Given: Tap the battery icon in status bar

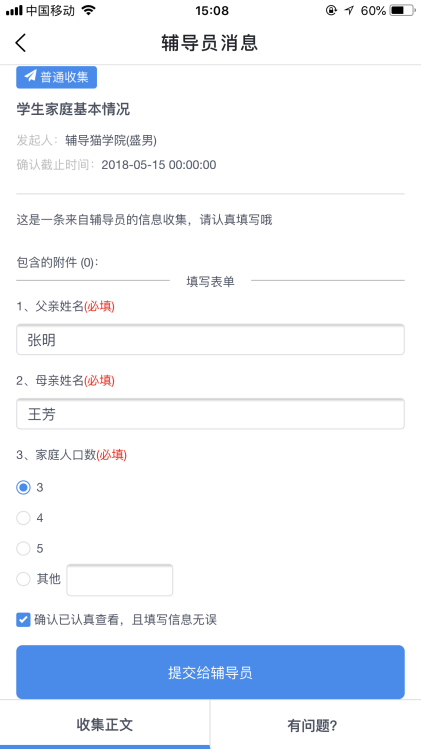Looking at the screenshot, I should (x=403, y=11).
